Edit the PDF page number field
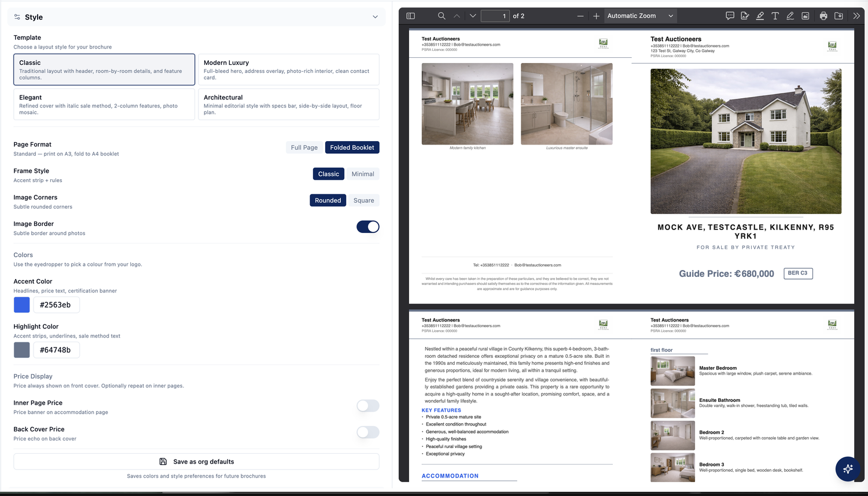Image resolution: width=868 pixels, height=496 pixels. pos(495,16)
